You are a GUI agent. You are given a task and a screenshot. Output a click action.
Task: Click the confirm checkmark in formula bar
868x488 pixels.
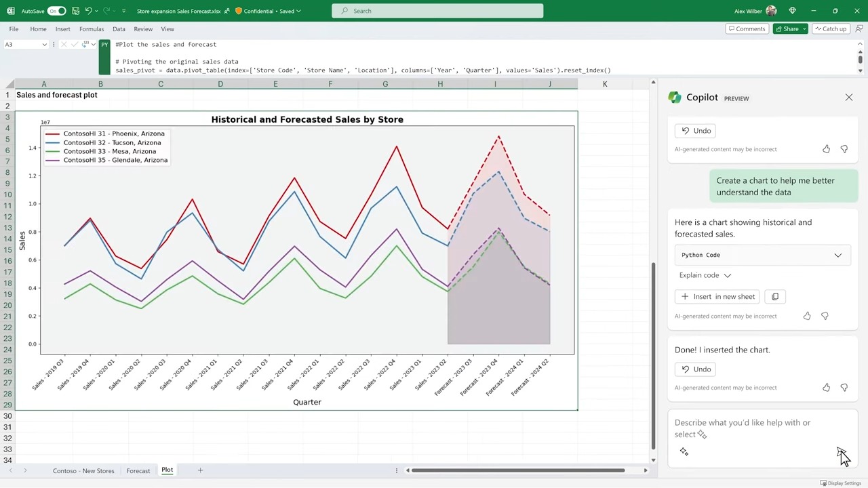point(75,45)
